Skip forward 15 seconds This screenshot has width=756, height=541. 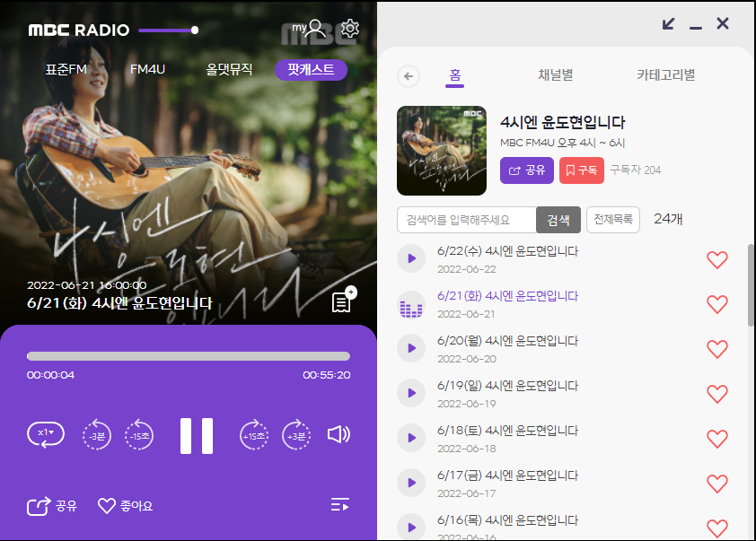point(254,435)
